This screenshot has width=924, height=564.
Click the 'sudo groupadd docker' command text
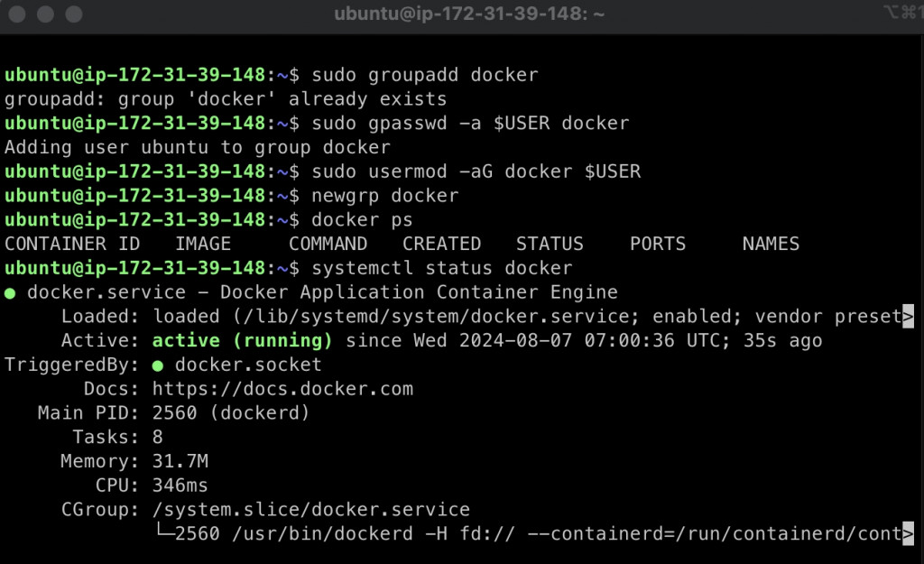pyautogui.click(x=425, y=75)
